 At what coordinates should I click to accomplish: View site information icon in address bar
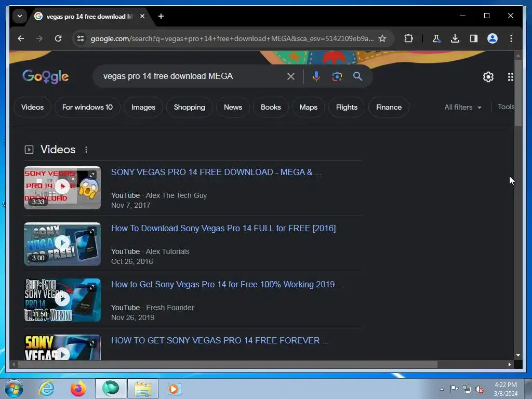pyautogui.click(x=81, y=38)
